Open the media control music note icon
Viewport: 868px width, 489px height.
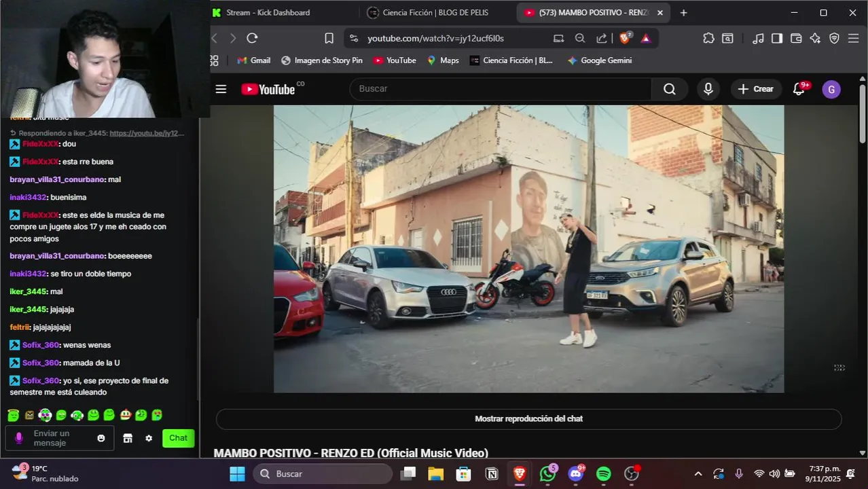point(759,38)
